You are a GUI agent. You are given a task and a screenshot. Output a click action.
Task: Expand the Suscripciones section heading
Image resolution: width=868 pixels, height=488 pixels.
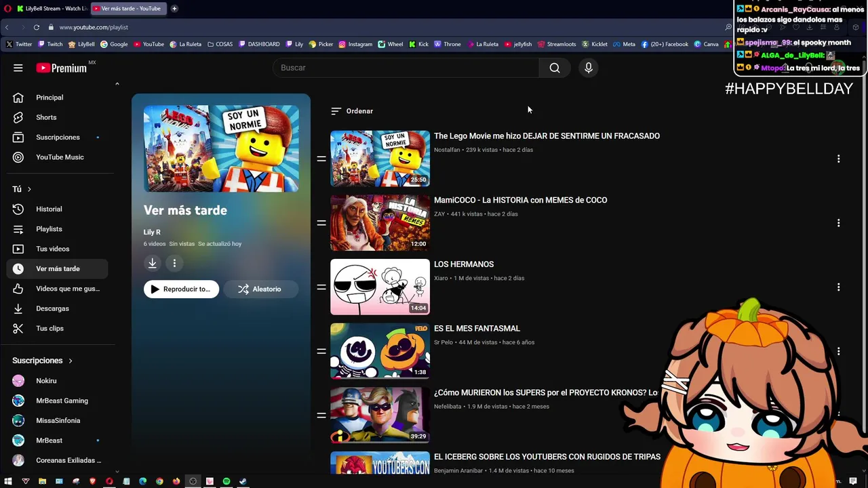pyautogui.click(x=42, y=361)
